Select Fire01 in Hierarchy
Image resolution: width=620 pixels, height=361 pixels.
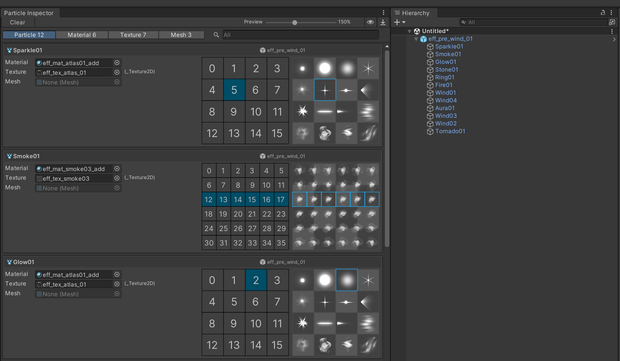(x=444, y=85)
